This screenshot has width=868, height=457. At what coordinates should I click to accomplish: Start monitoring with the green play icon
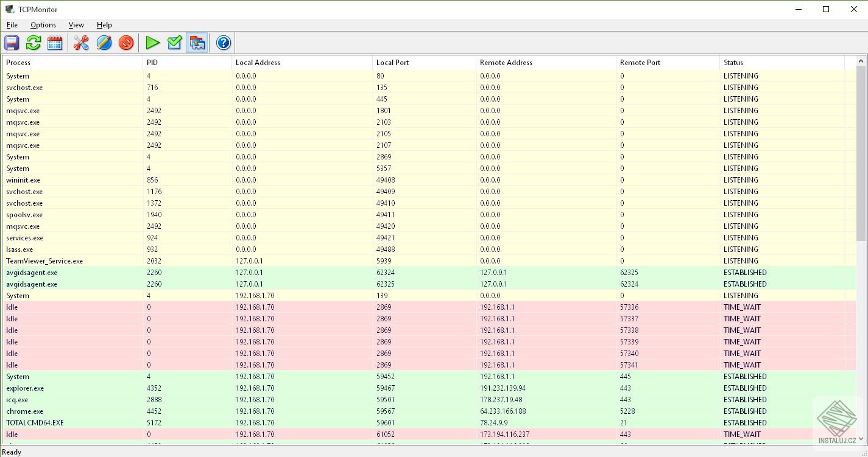[x=152, y=43]
